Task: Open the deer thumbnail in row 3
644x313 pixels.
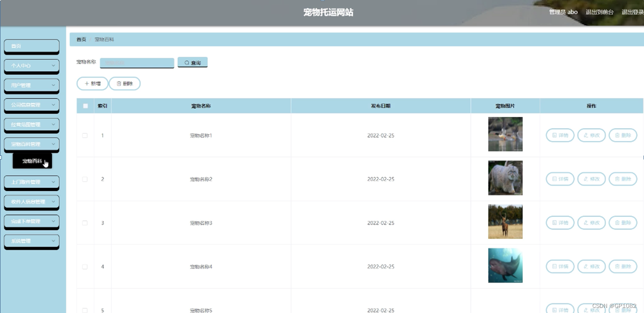Action: tap(505, 222)
